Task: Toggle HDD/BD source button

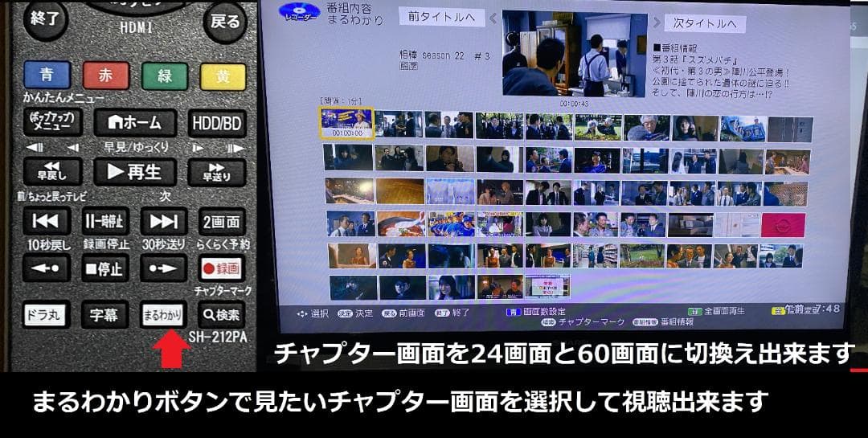Action: 217,123
